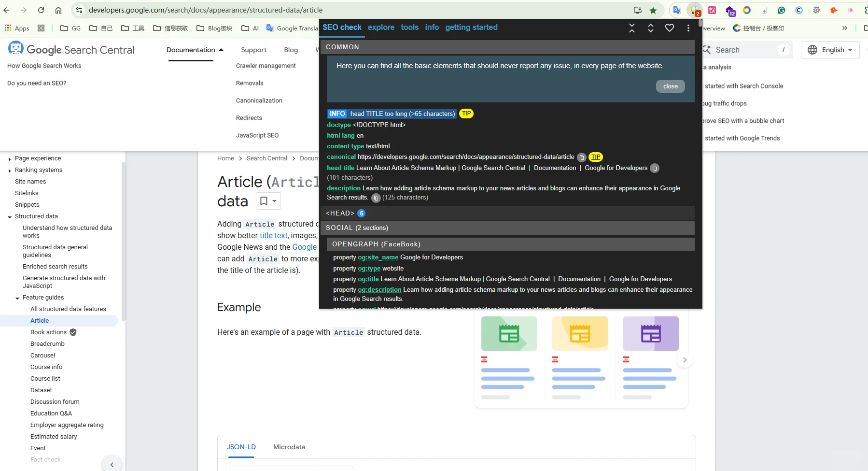868x471 pixels.
Task: Open the og:description property link
Action: 379,290
